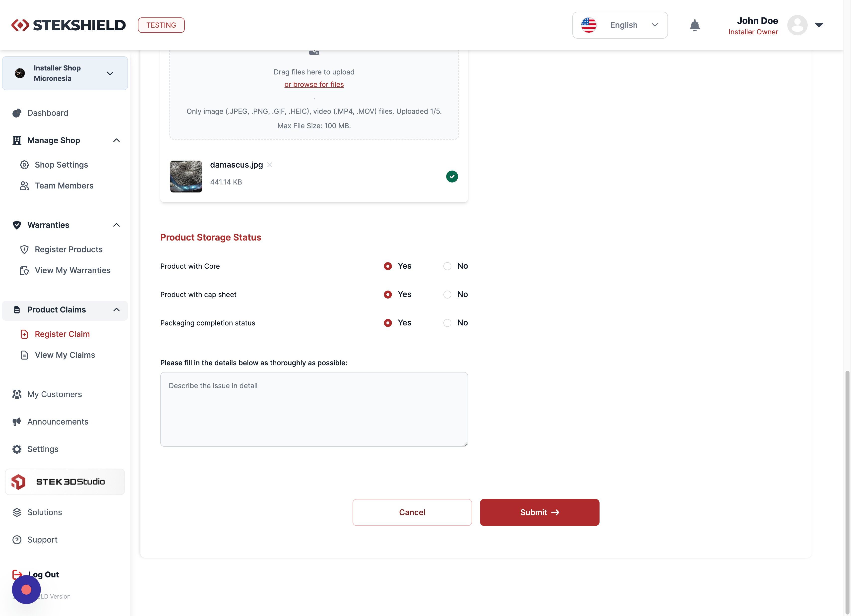Click the TESTING badge
851x616 pixels.
pos(161,25)
